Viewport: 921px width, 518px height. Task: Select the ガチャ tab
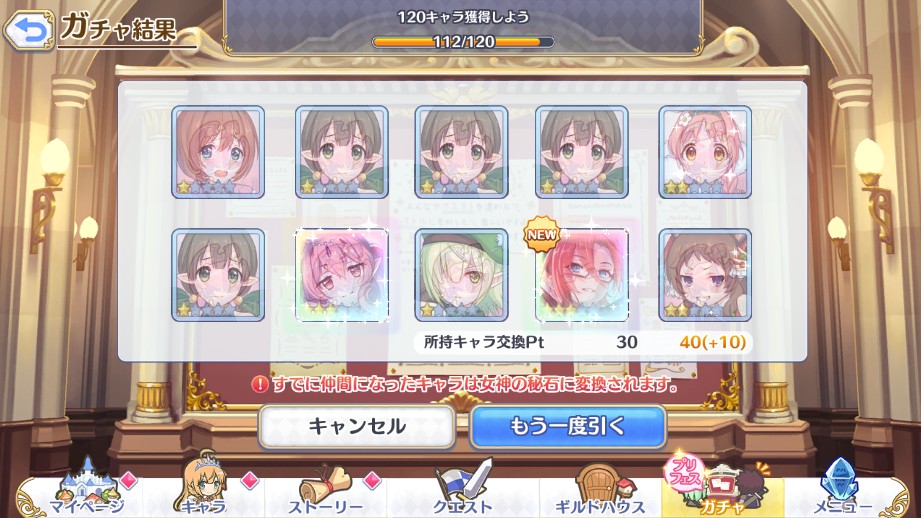(x=722, y=489)
